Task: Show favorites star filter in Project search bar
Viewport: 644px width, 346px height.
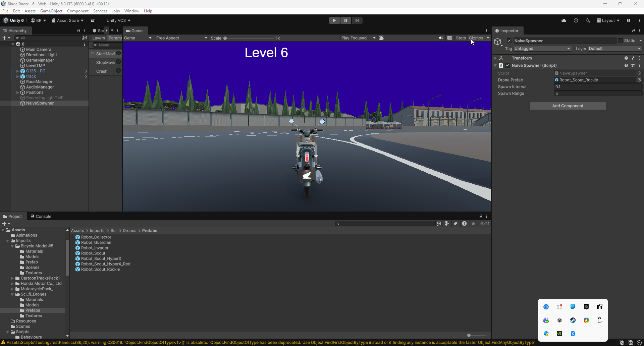Action: click(473, 224)
